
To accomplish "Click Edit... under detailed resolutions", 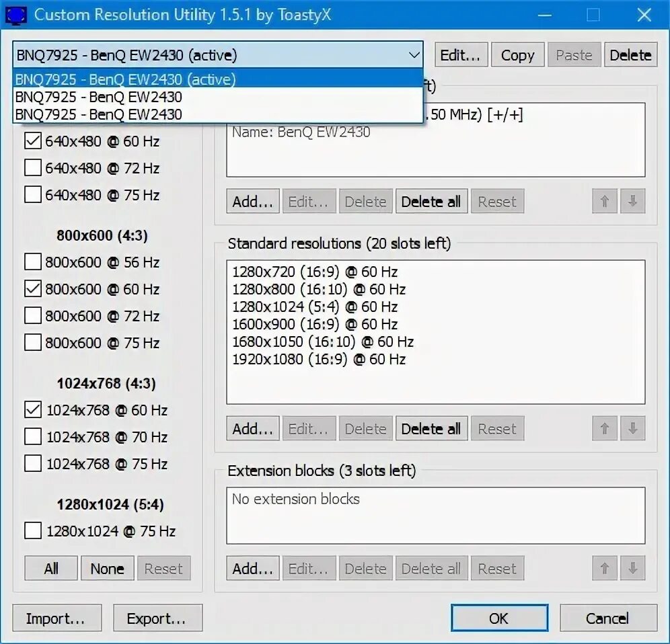I will (309, 201).
